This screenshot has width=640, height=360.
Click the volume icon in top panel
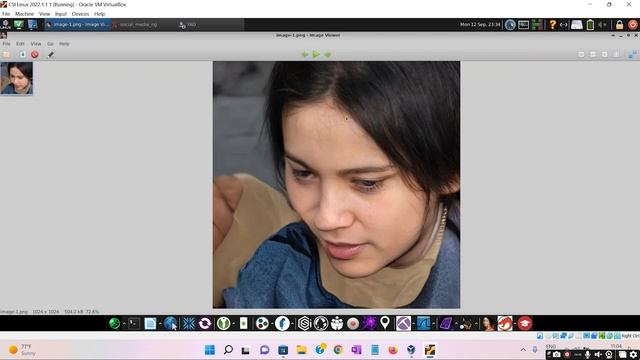click(x=602, y=24)
